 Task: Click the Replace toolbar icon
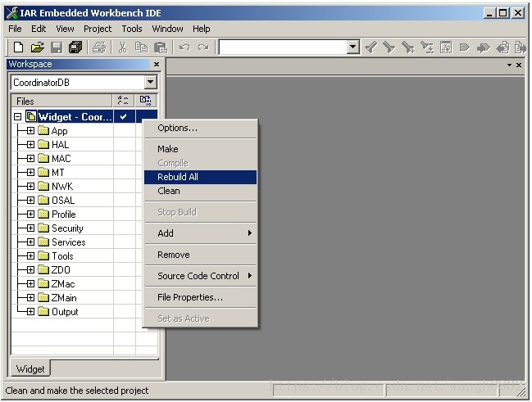427,47
